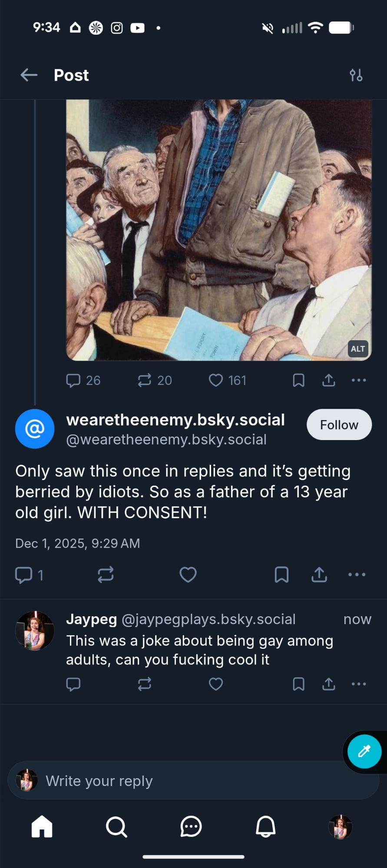Image resolution: width=387 pixels, height=868 pixels.
Task: Tap the floating compose post button
Action: (x=364, y=752)
